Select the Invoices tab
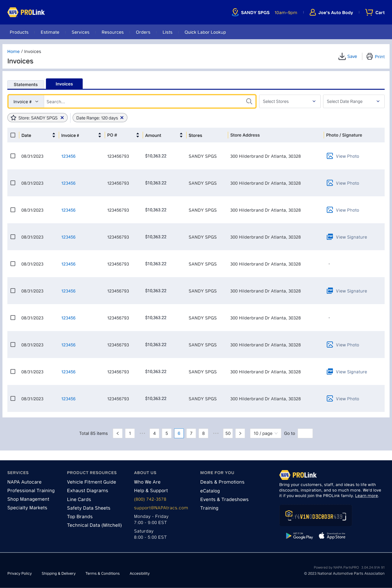 (x=64, y=84)
